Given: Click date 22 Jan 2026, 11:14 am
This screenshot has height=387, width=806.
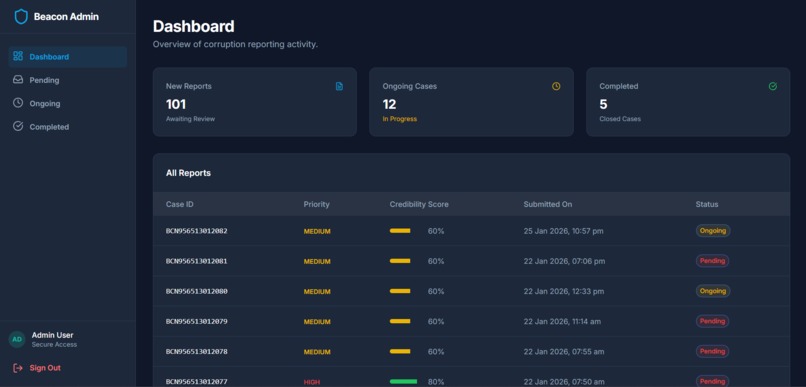Looking at the screenshot, I should 562,322.
